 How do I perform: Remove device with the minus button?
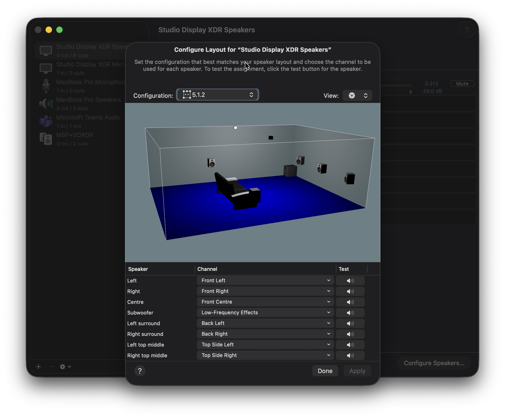coord(52,367)
